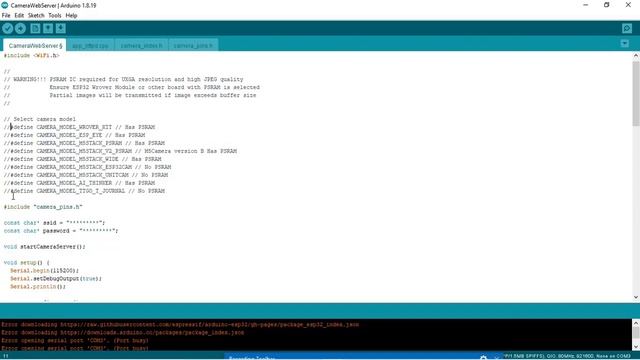Click the 'const char* password' line
Viewport: 640px width, 360px height.
61,231
